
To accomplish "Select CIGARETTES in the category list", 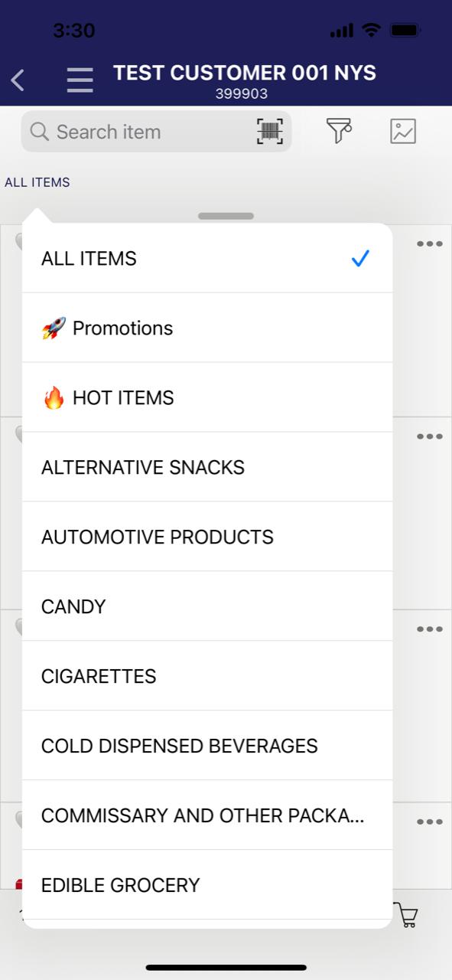I will coord(207,676).
